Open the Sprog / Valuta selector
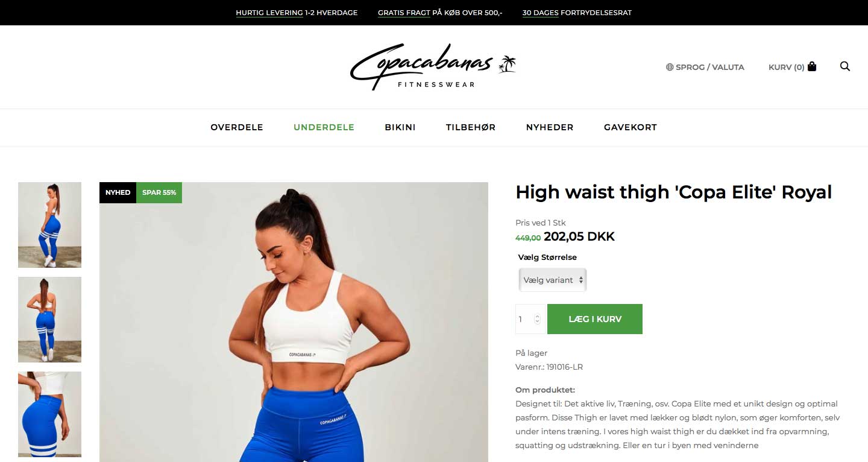This screenshot has height=462, width=868. pyautogui.click(x=705, y=67)
